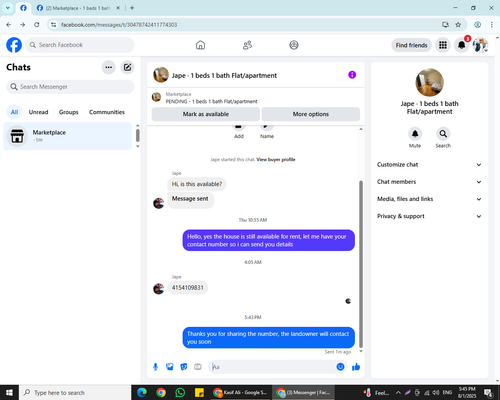Click the Find friends button
The height and width of the screenshot is (400, 500).
(x=411, y=45)
